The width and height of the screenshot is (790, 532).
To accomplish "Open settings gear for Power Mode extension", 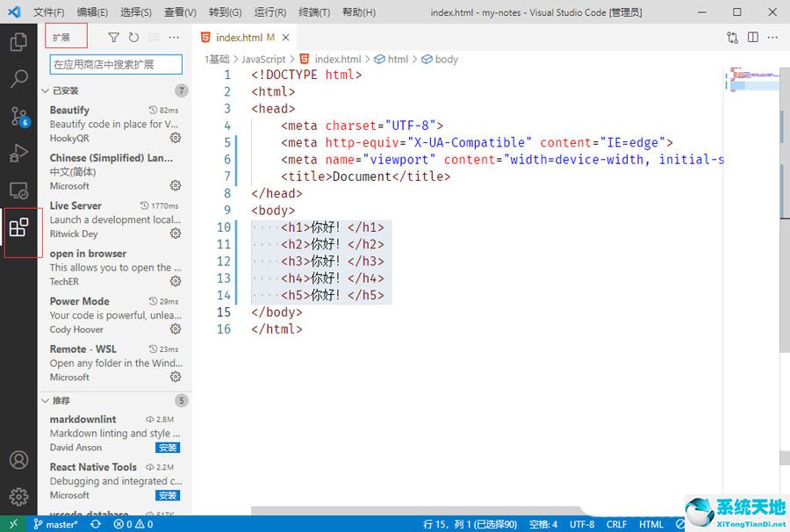I will (x=174, y=328).
